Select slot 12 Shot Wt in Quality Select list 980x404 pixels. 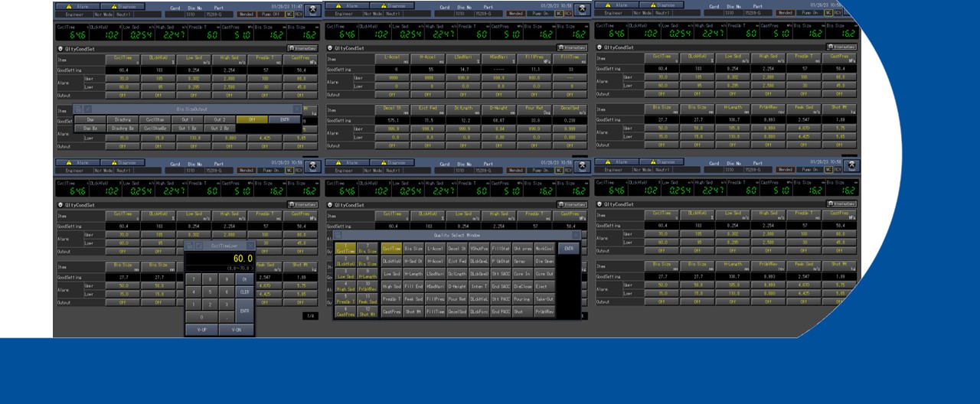367,311
